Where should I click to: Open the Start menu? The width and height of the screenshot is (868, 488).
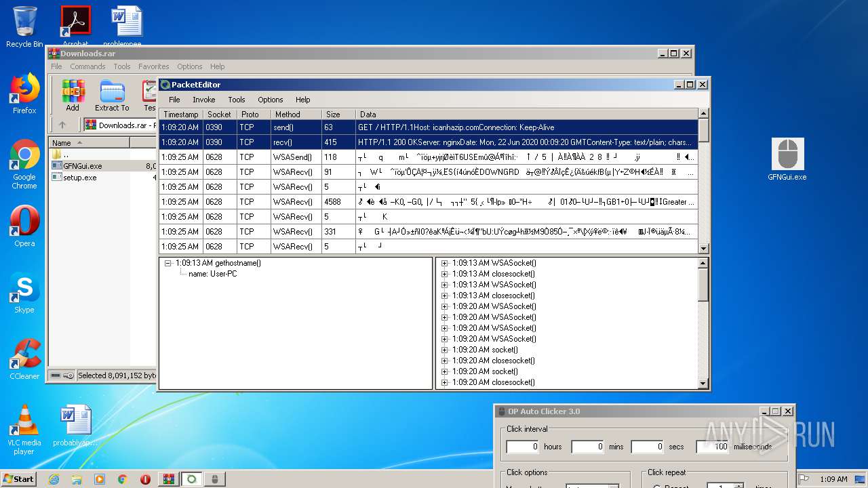pos(19,479)
